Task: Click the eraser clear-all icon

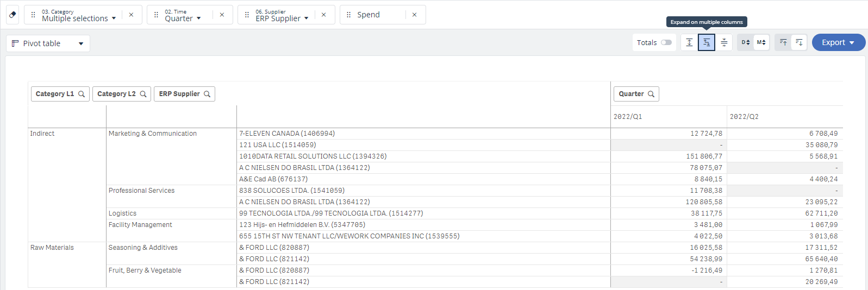Action: pyautogui.click(x=13, y=15)
